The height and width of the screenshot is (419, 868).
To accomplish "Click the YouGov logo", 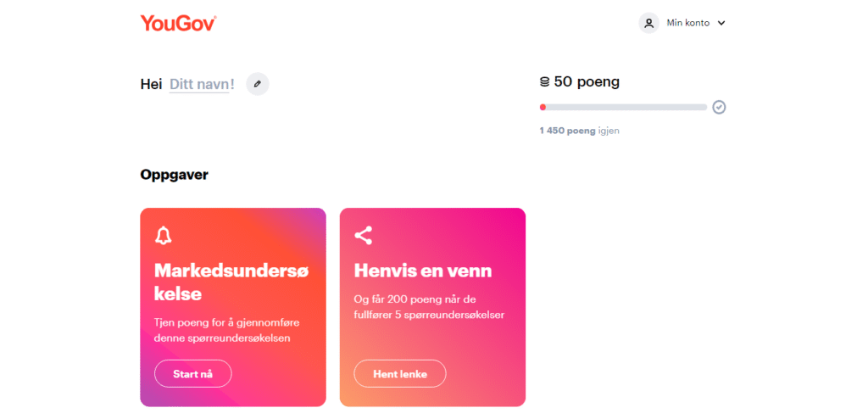I will point(178,23).
